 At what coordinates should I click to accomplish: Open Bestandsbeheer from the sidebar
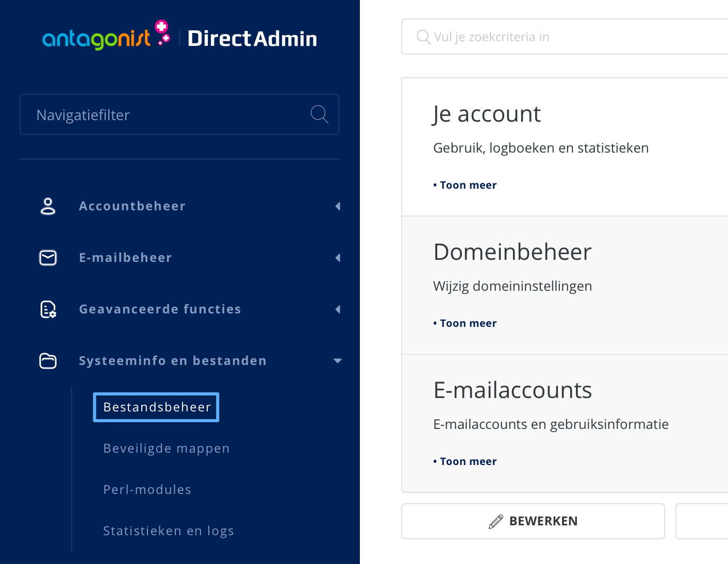click(x=156, y=407)
